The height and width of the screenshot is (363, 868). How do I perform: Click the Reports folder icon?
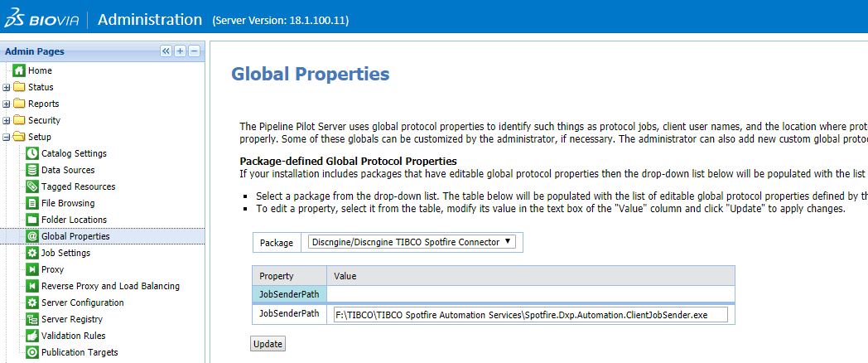click(x=19, y=104)
